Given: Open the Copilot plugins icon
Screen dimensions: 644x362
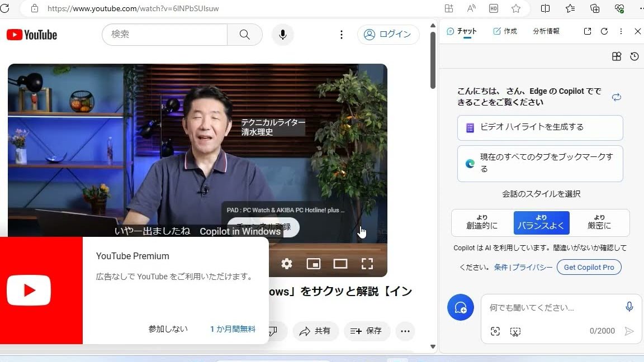Looking at the screenshot, I should 617,56.
